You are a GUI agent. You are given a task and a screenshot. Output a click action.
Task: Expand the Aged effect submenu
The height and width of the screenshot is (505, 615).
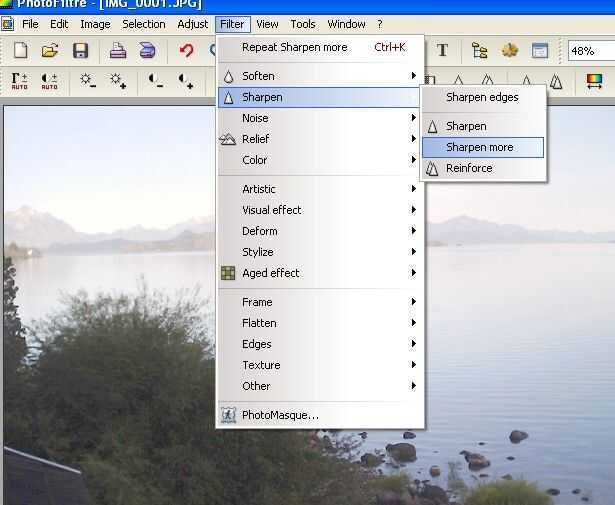(x=320, y=273)
